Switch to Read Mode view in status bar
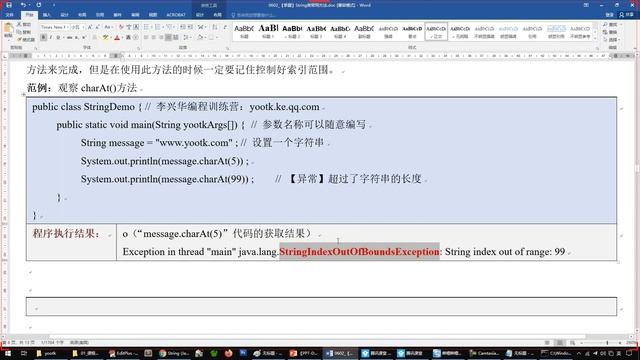The image size is (640, 360). point(547,343)
